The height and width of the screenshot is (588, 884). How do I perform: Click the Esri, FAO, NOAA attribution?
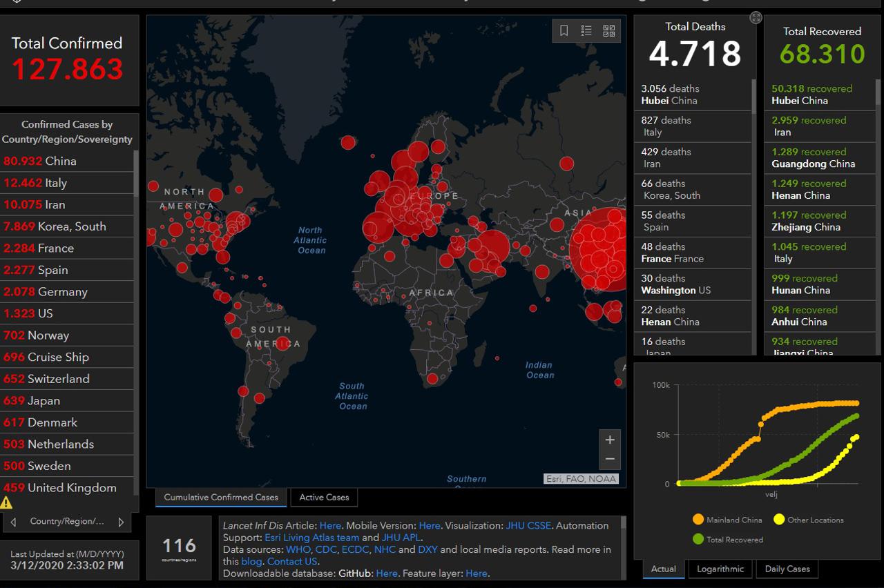coord(580,478)
